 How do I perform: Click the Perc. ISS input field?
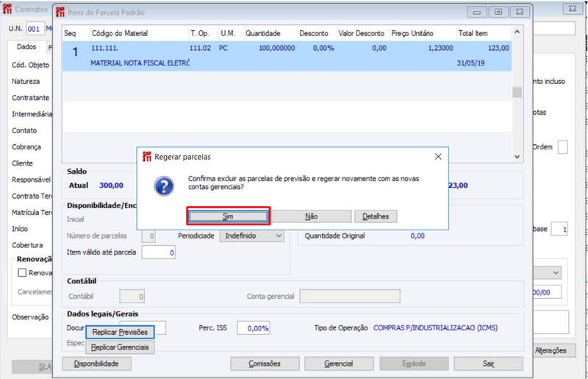[x=254, y=328]
